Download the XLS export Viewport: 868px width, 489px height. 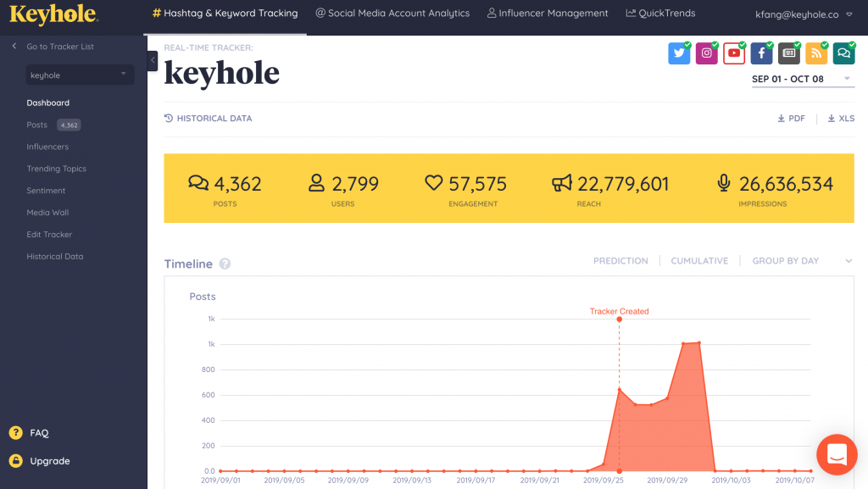coord(841,119)
